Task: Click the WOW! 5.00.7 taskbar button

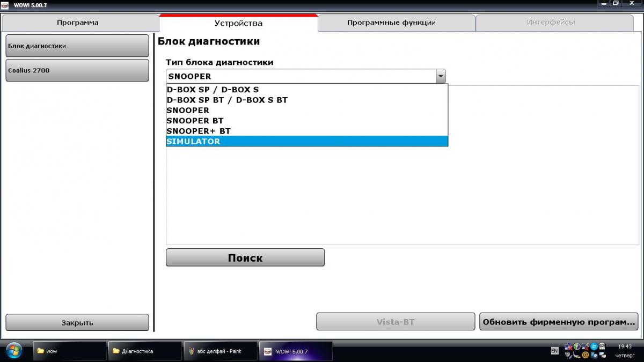Action: [296, 351]
